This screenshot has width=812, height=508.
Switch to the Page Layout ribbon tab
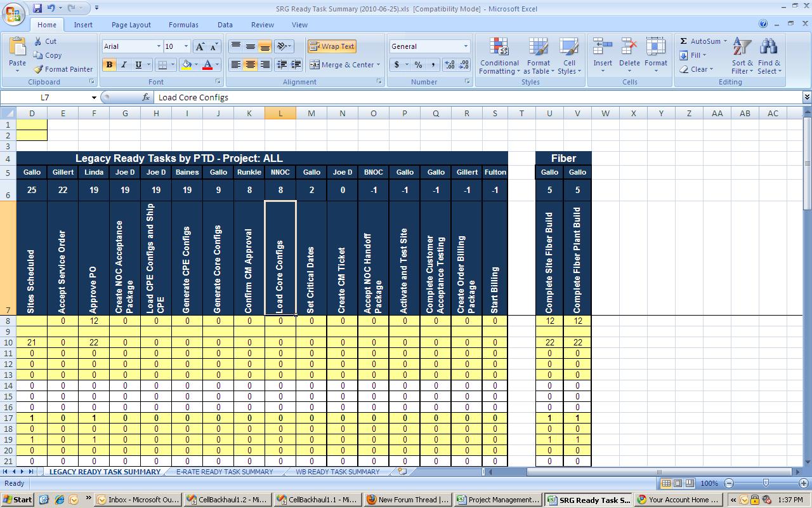point(131,25)
